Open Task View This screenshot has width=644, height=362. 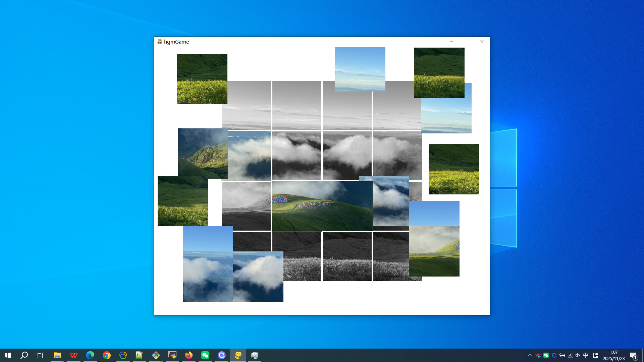coord(40,355)
